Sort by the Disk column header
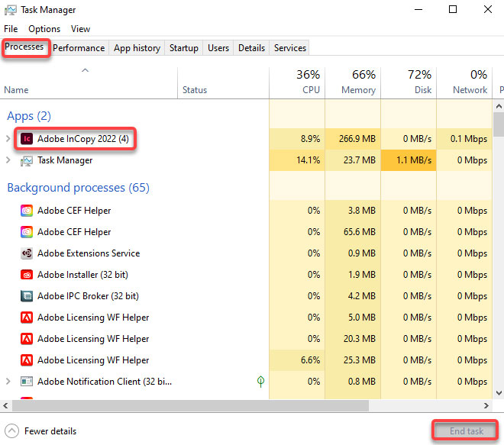504x445 pixels. (x=409, y=82)
